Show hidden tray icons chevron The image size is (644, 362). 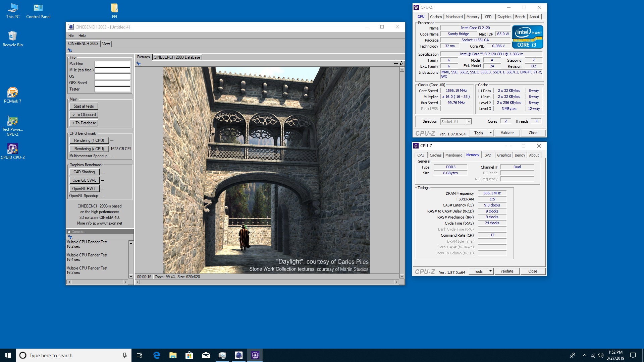tap(585, 355)
